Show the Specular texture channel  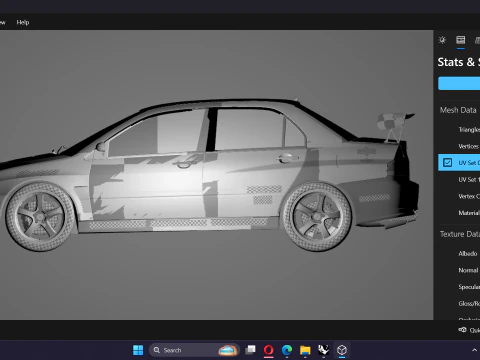coord(469,287)
